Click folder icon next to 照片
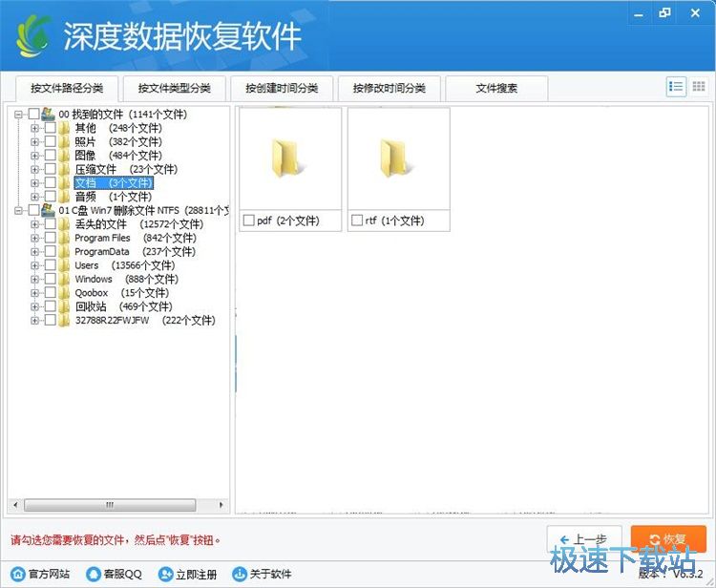 point(64,141)
